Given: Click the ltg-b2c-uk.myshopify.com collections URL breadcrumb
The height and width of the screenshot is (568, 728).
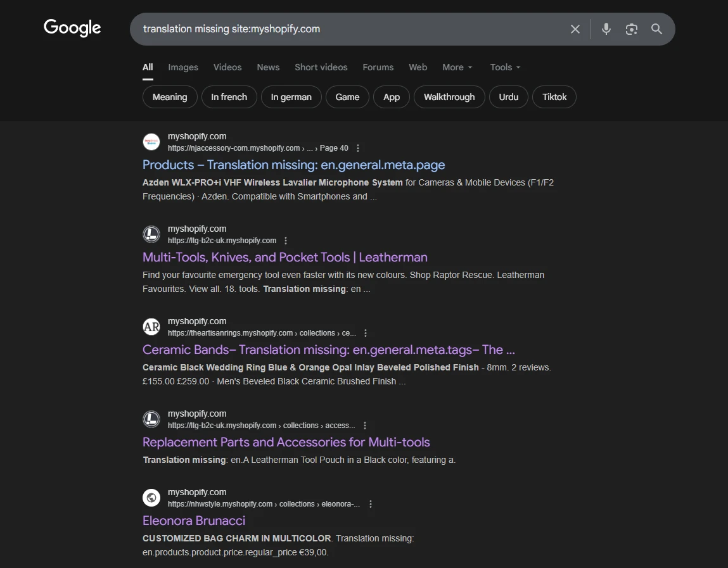Looking at the screenshot, I should [262, 425].
